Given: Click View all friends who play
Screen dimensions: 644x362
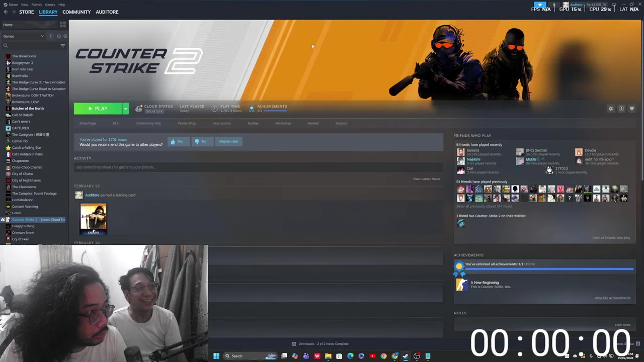Looking at the screenshot, I should tap(611, 238).
